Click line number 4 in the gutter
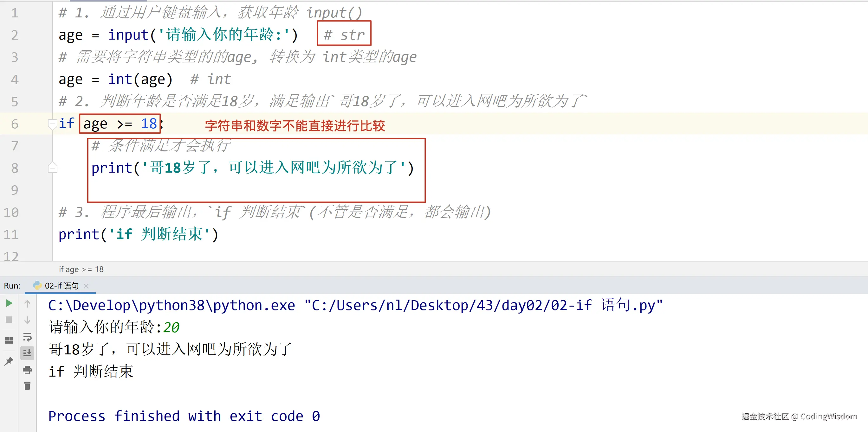Viewport: 868px width, 432px height. (x=15, y=79)
